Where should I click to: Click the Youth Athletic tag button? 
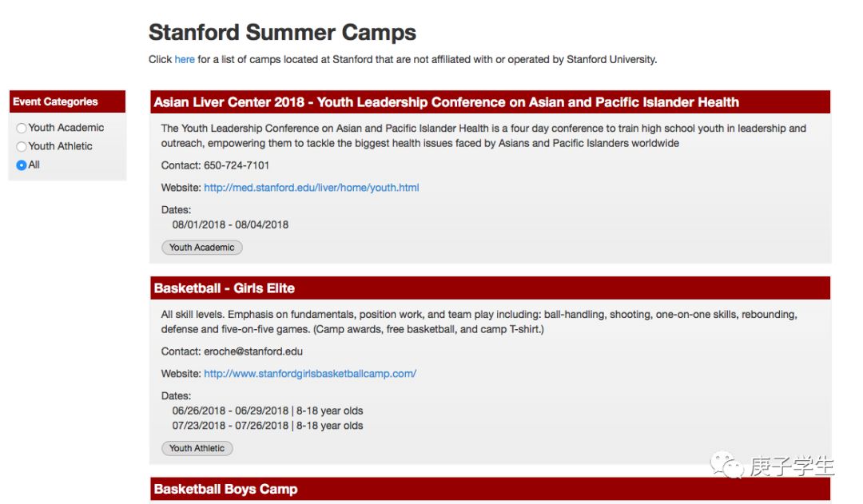197,448
